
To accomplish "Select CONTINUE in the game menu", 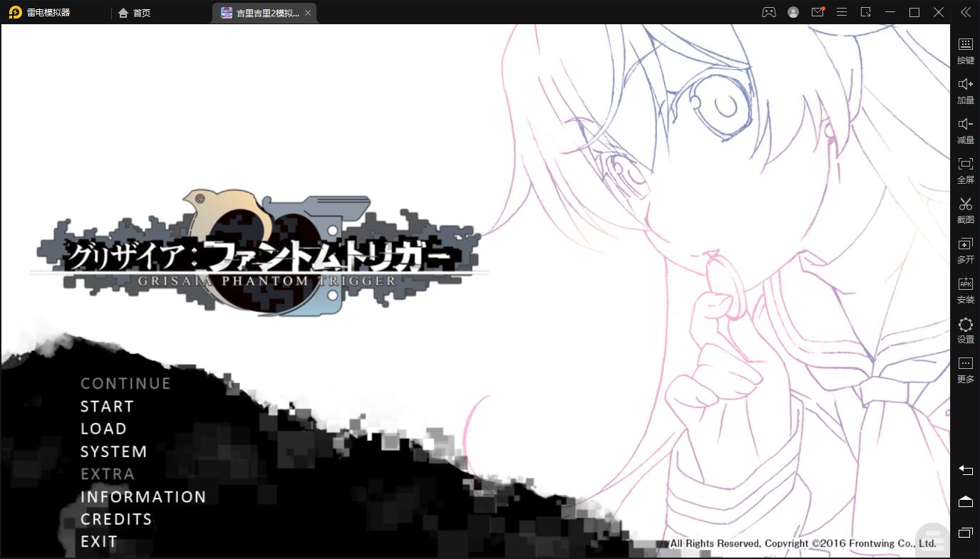I will click(125, 384).
